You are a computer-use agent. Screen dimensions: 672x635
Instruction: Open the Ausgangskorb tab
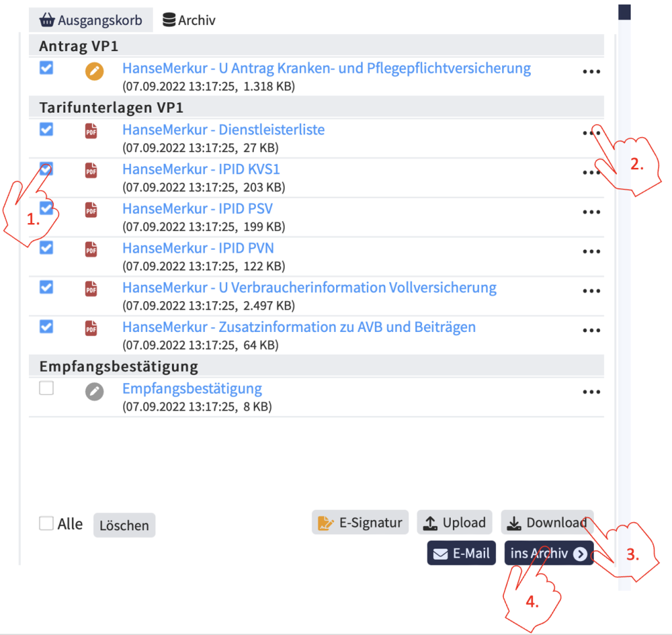(x=91, y=20)
